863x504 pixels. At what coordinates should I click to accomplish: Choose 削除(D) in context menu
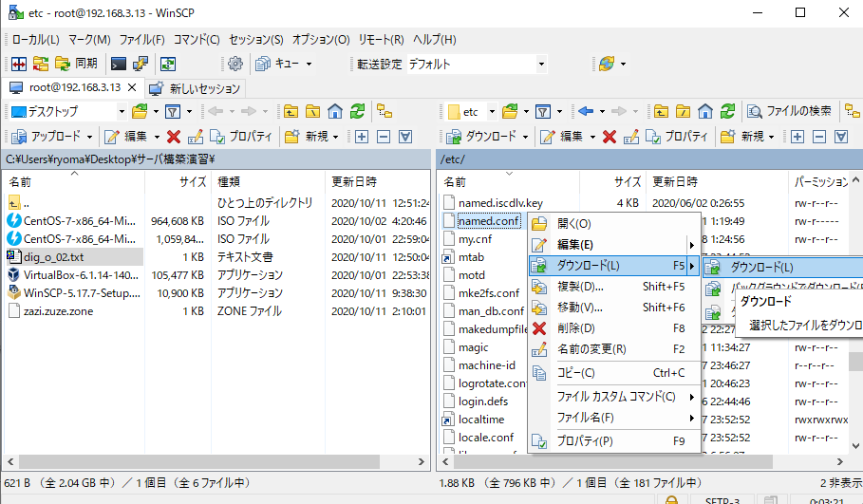613,328
